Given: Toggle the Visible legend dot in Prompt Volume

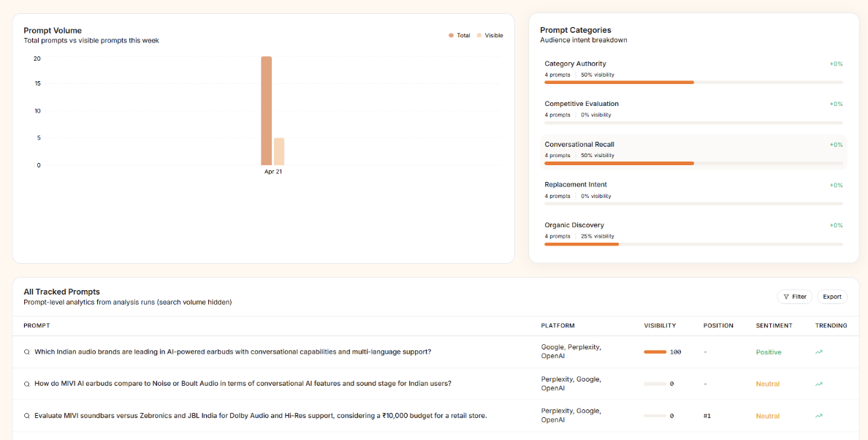Looking at the screenshot, I should coord(479,35).
